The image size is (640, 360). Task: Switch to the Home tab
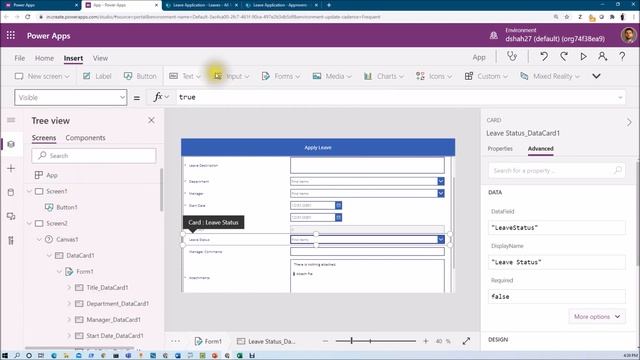tap(44, 58)
